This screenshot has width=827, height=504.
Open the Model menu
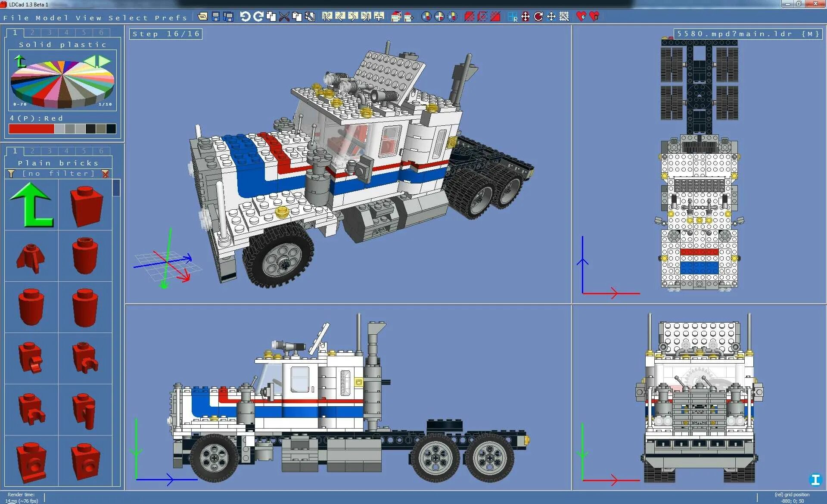point(52,18)
